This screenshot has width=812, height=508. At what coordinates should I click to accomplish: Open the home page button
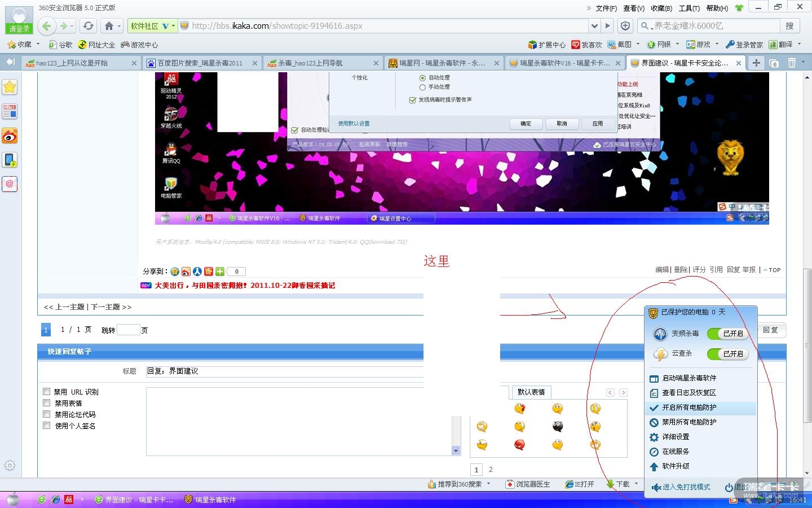click(x=109, y=25)
